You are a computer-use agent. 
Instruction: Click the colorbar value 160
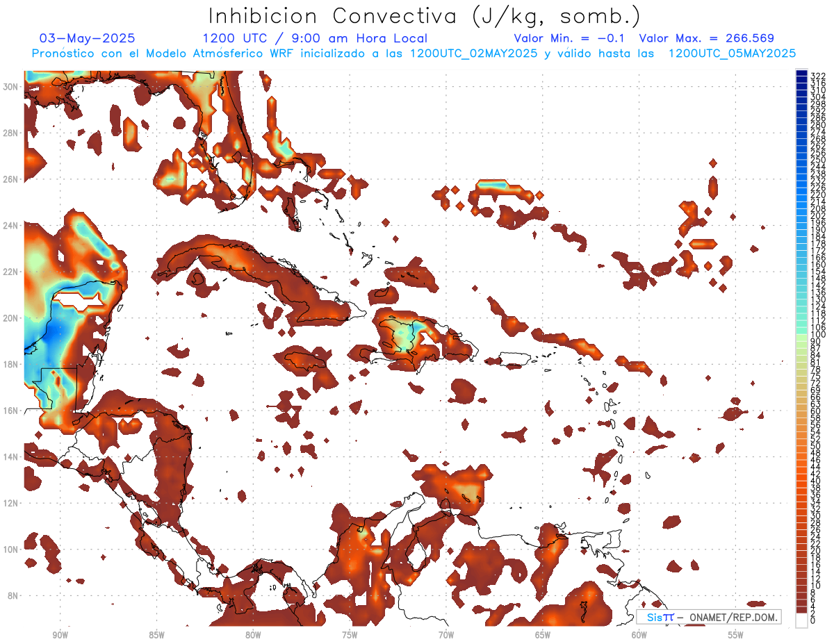[818, 265]
